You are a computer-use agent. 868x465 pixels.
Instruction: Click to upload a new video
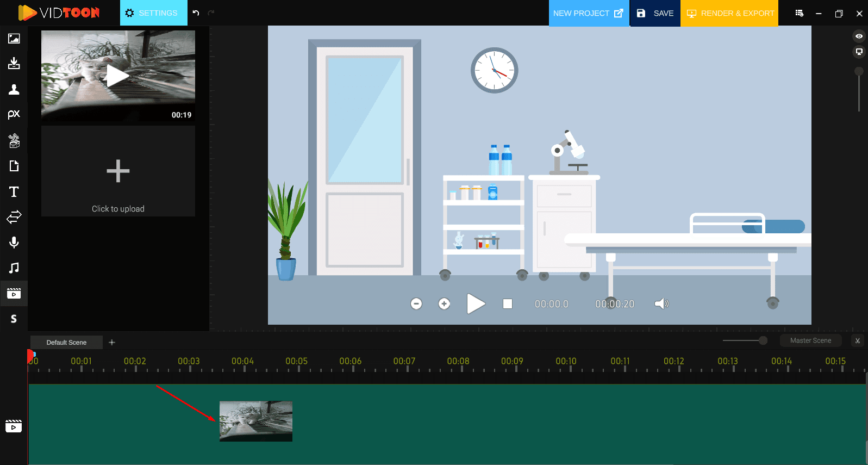point(118,171)
